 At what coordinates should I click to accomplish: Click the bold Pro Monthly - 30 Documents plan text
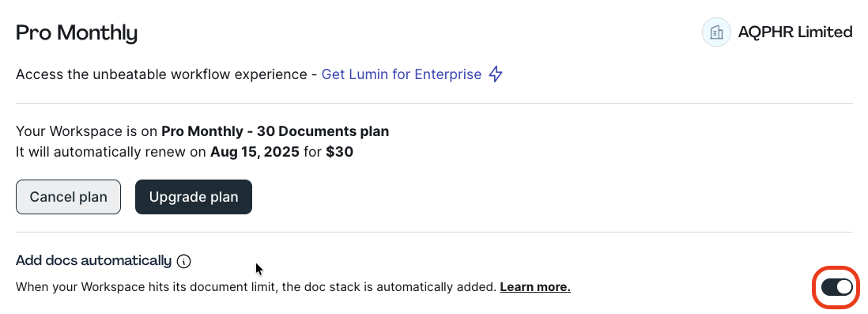[x=275, y=131]
